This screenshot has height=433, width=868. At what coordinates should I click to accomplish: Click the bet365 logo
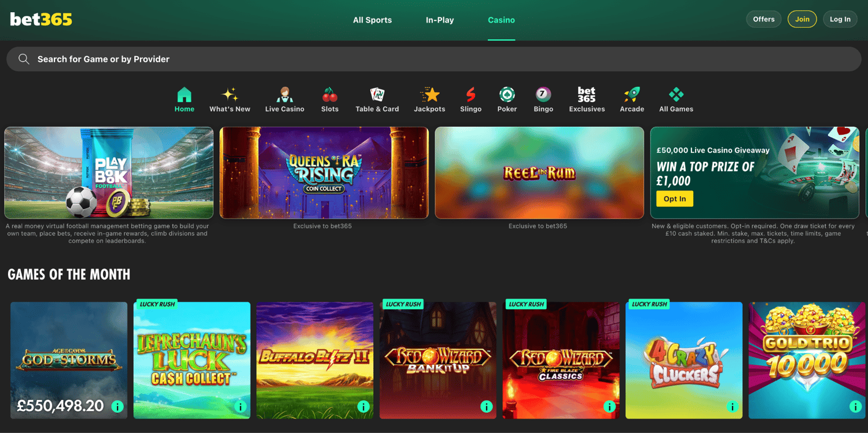click(41, 20)
